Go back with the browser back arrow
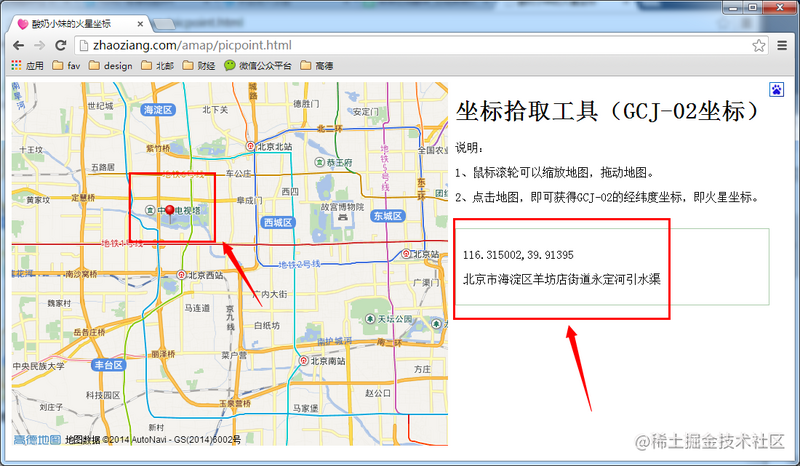Screen dimensions: 800x466 (18, 45)
